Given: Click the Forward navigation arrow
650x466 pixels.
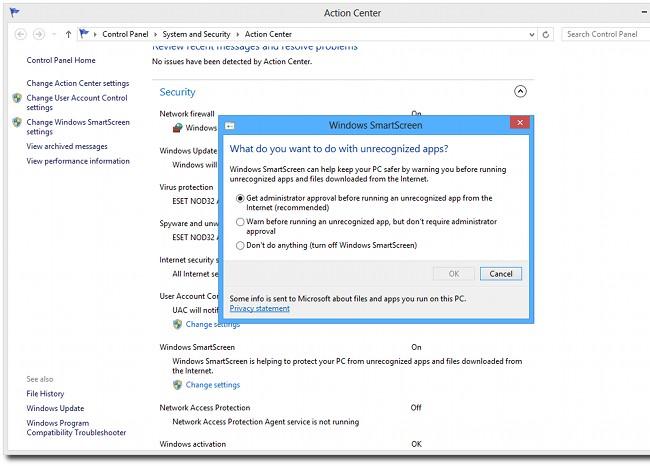Looking at the screenshot, I should [x=39, y=34].
